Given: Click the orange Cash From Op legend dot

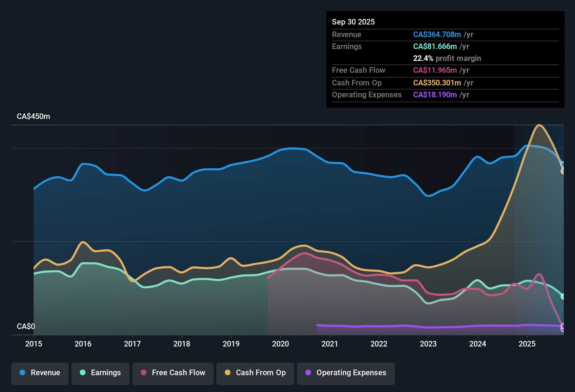Looking at the screenshot, I should [x=227, y=373].
